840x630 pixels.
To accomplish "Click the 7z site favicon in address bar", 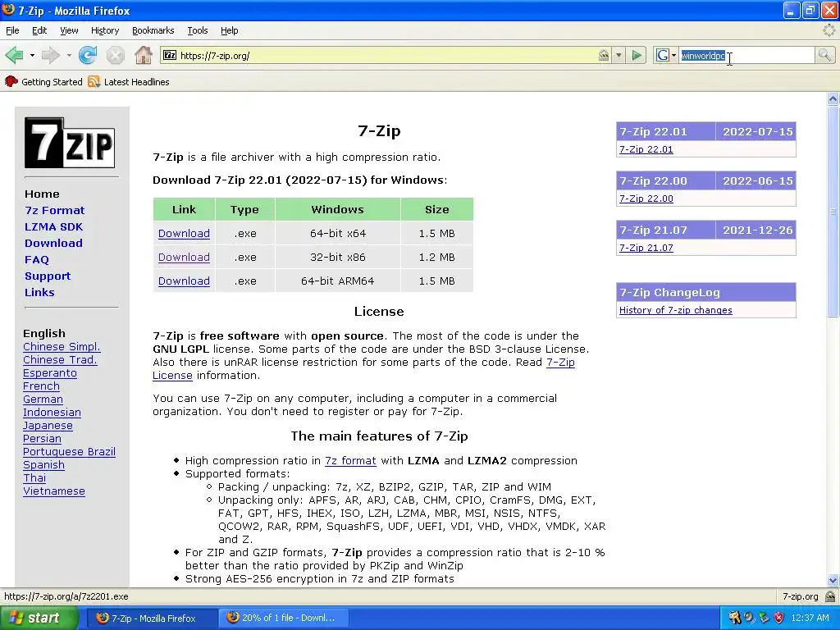I will (x=170, y=55).
